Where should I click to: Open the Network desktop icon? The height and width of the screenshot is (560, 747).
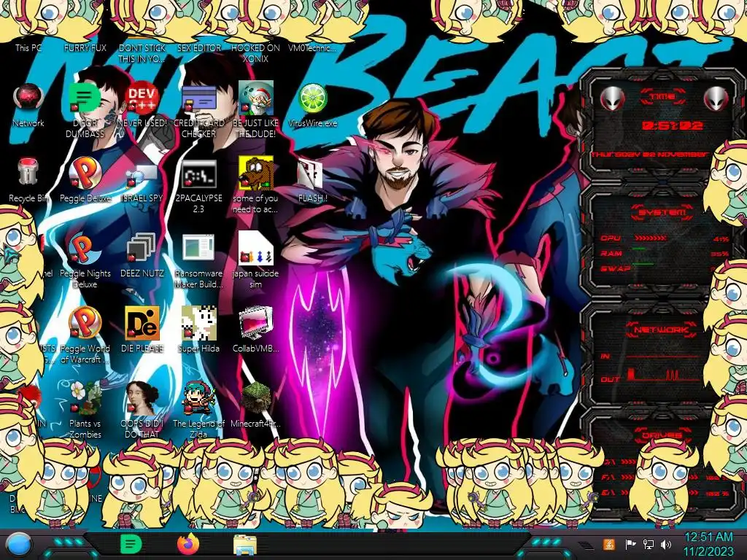coord(28,98)
